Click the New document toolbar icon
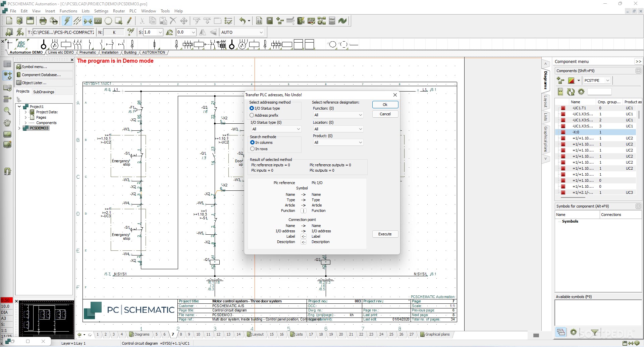Screen dimensions: 644x347 (9, 21)
